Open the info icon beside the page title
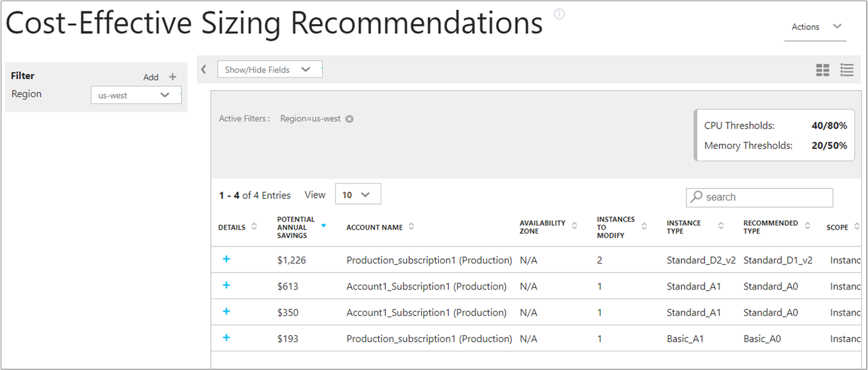This screenshot has height=370, width=868. tap(559, 14)
